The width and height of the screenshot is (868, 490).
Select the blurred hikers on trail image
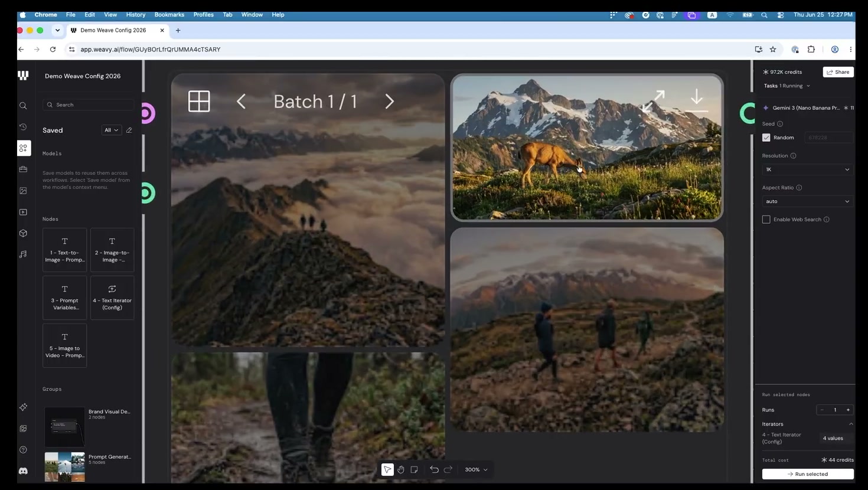pos(587,329)
